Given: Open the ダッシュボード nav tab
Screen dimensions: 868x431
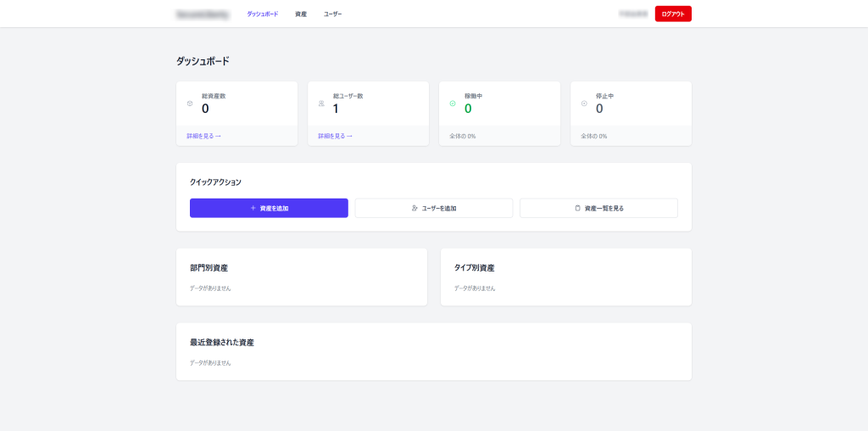Looking at the screenshot, I should 262,14.
